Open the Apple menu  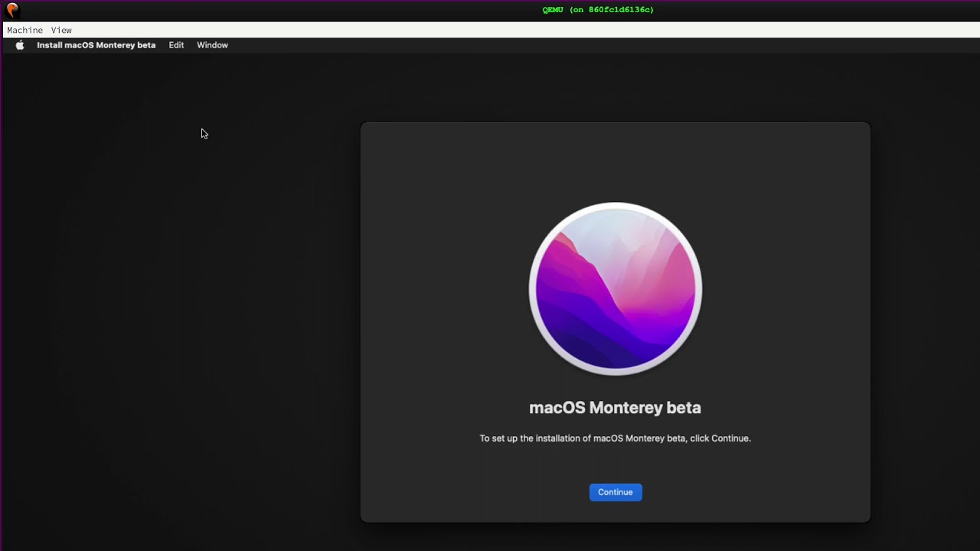tap(20, 45)
